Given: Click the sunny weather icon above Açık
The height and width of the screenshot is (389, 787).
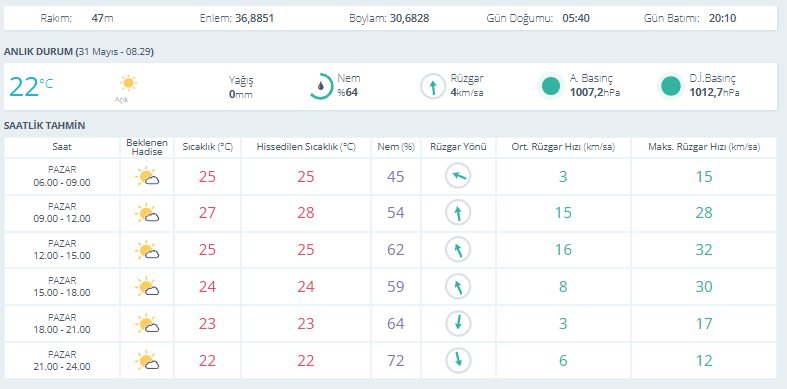Looking at the screenshot, I should [128, 83].
